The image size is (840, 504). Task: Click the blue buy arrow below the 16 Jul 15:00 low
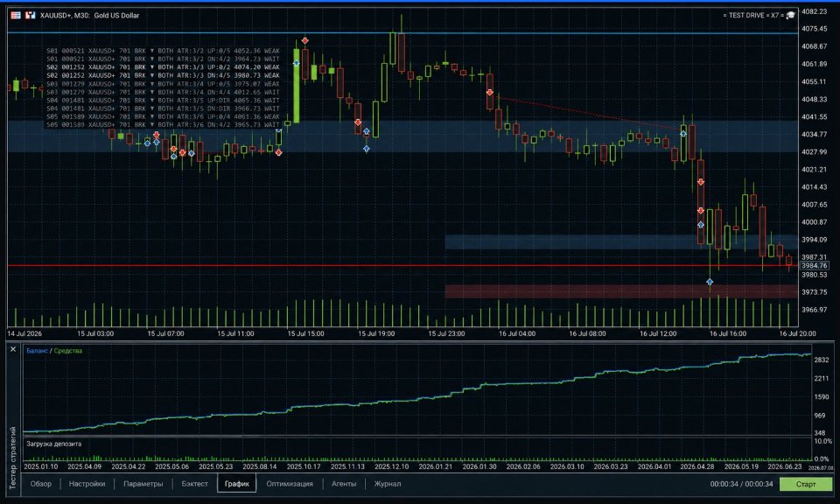(x=710, y=282)
